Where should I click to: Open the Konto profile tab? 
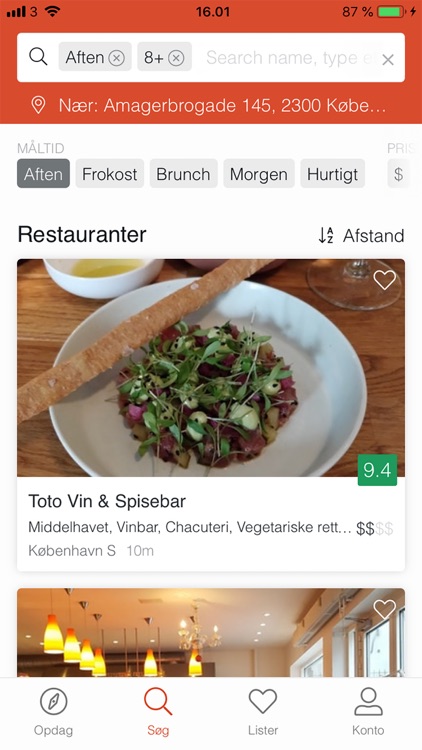click(368, 712)
